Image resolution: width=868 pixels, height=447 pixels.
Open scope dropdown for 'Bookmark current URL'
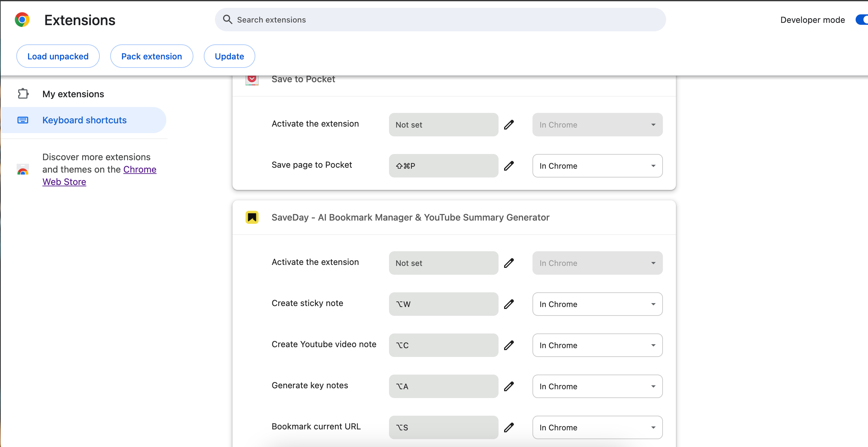597,427
